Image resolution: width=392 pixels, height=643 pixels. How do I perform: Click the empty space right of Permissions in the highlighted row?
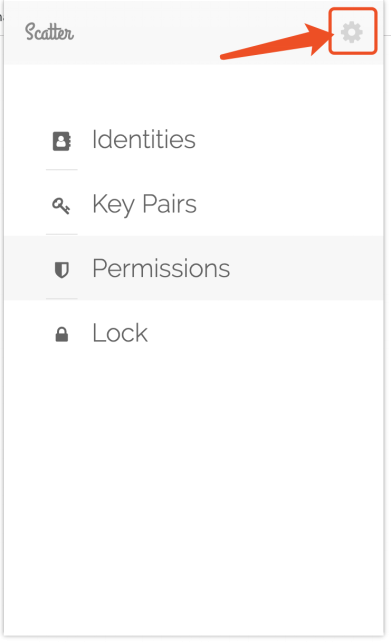click(305, 268)
